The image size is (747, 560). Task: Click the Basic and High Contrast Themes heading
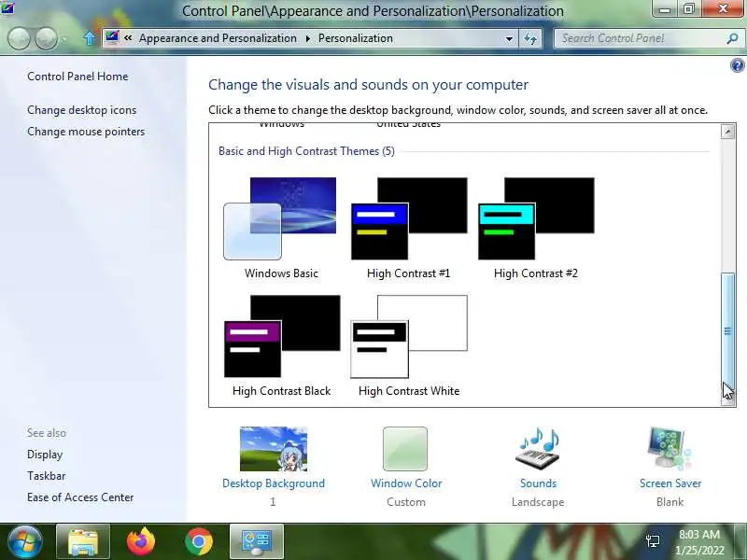coord(306,151)
